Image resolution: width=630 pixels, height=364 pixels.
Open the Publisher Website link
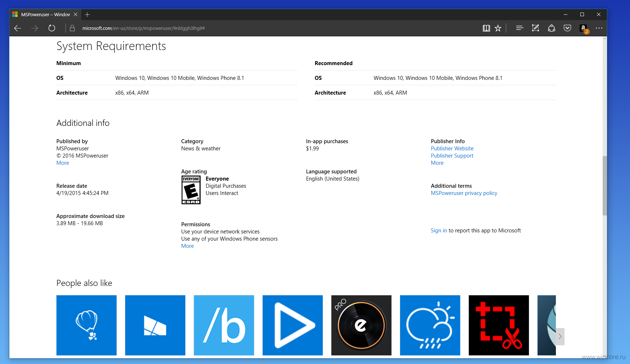452,149
